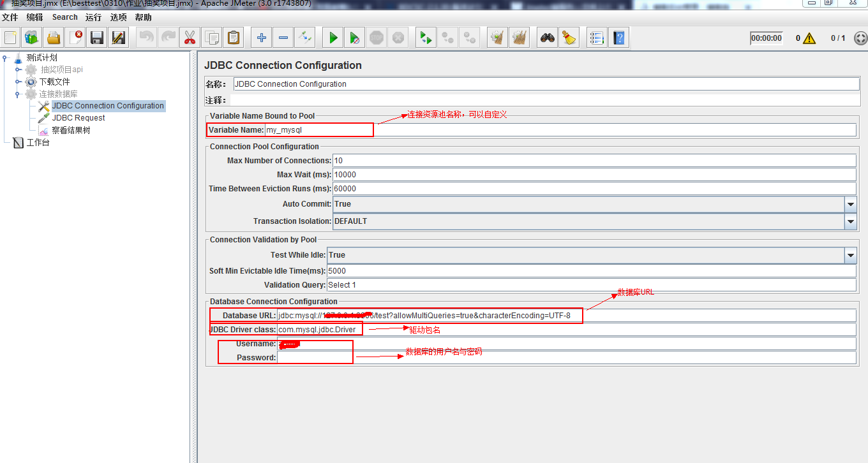This screenshot has height=463, width=868.
Task: Click the Toggle enable/disable icon
Action: pyautogui.click(x=304, y=38)
